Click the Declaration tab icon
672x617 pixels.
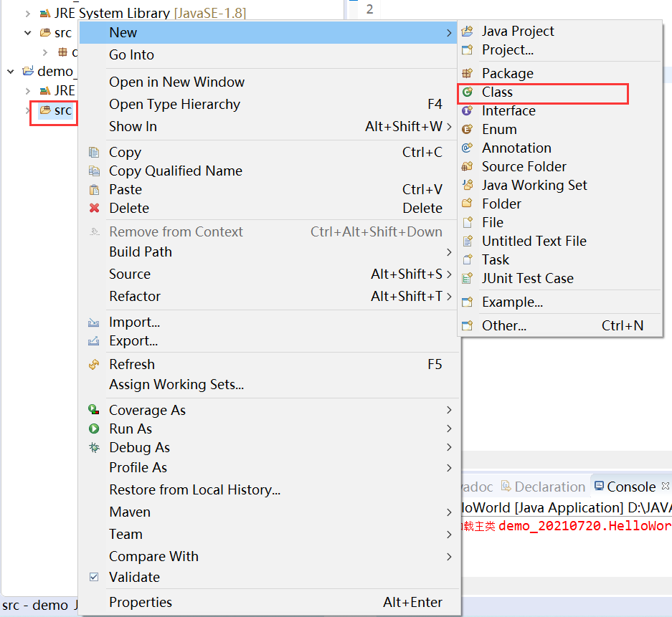coord(506,486)
